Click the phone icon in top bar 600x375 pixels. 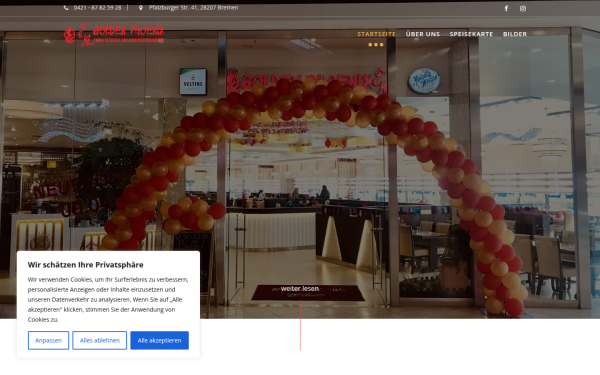[x=66, y=8]
